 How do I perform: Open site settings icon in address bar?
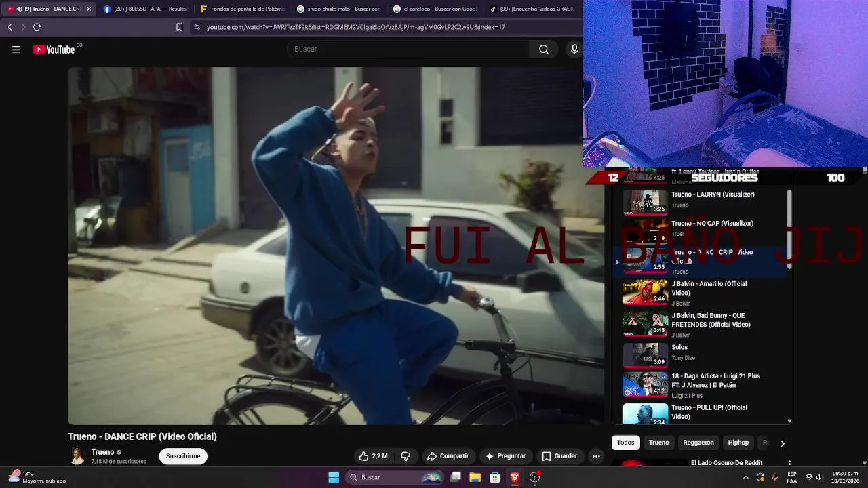(197, 27)
